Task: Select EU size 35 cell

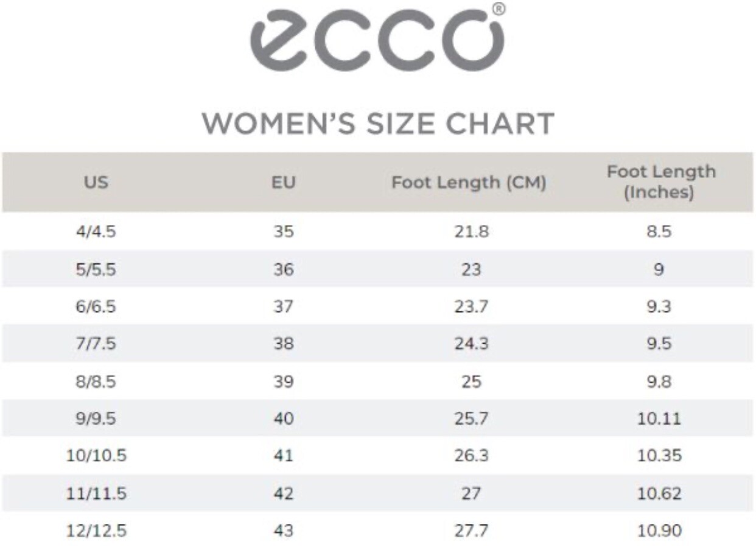Action: coord(284,232)
